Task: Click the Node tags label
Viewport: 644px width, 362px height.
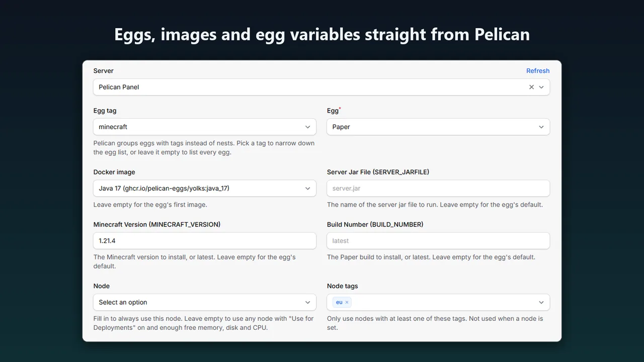Action: pyautogui.click(x=343, y=286)
